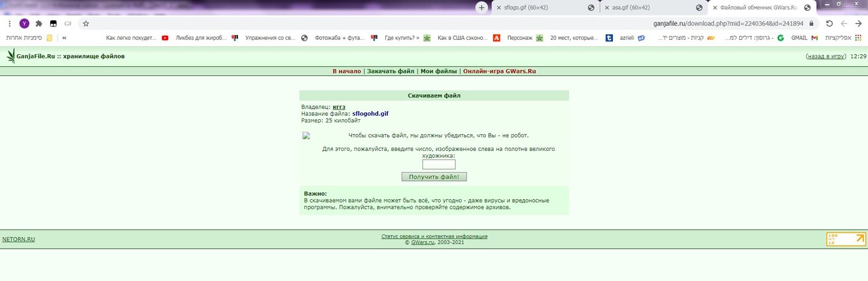The width and height of the screenshot is (868, 281).
Task: Focus the captcha number input field
Action: coord(439,164)
